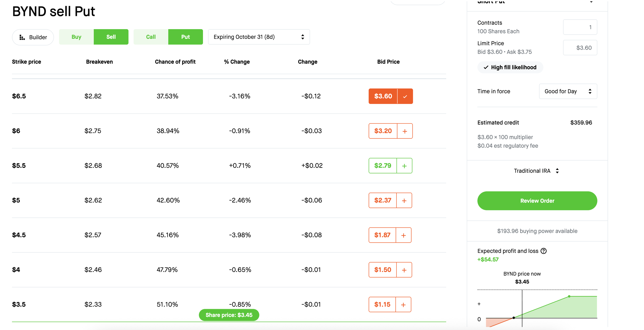Open the Time in force dropdown

(x=568, y=91)
